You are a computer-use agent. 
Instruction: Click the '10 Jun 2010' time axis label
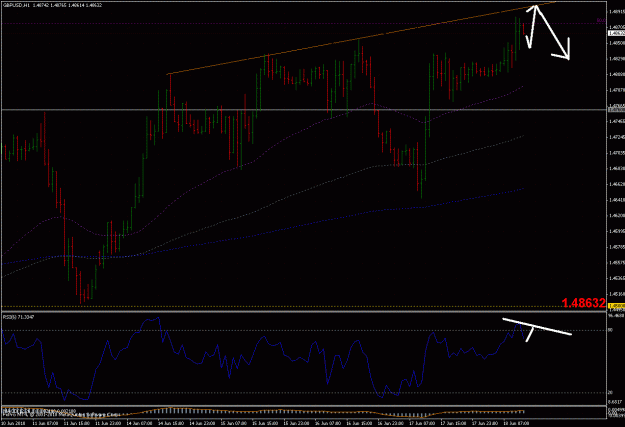(x=13, y=423)
